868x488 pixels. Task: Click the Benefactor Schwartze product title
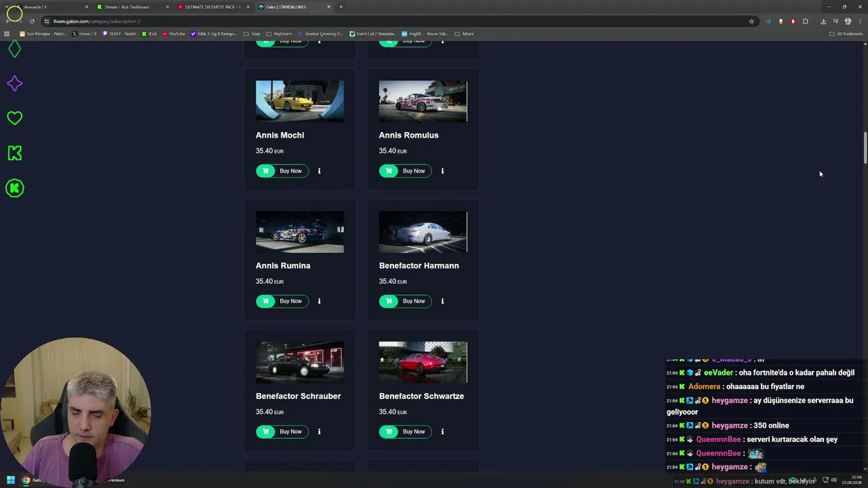coord(421,396)
